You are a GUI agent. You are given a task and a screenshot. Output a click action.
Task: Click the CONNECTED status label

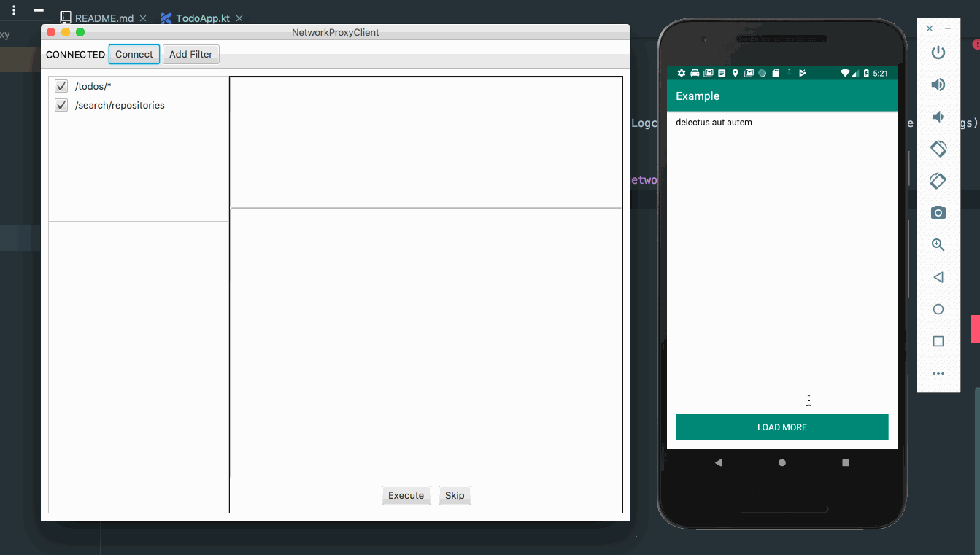75,54
